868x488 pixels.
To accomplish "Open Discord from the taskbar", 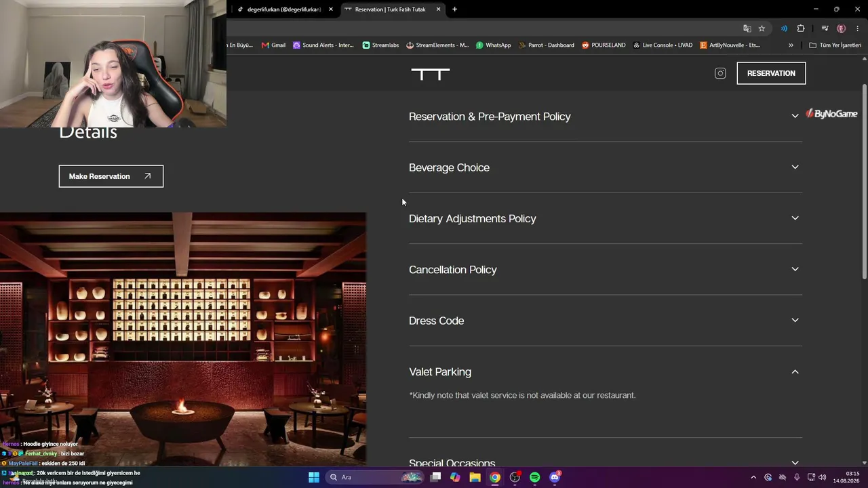I will tap(555, 477).
